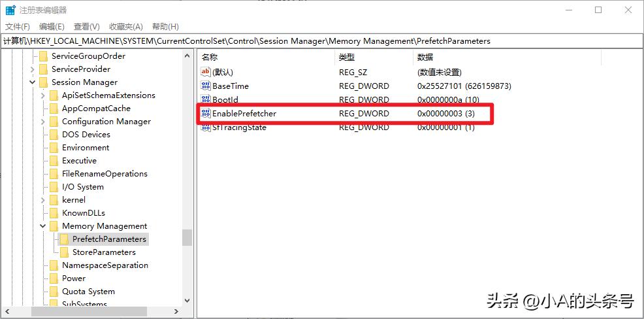Select the BaseTime value name
This screenshot has width=644, height=319.
[231, 86]
